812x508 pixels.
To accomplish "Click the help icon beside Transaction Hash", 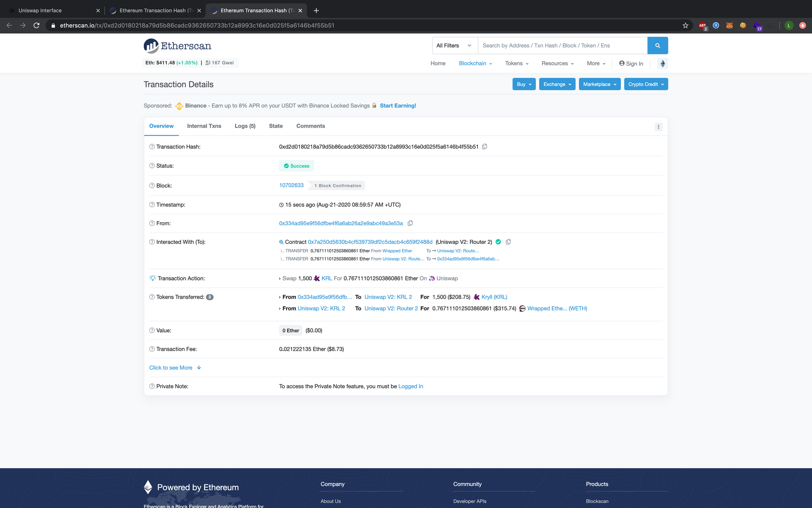I will (152, 147).
